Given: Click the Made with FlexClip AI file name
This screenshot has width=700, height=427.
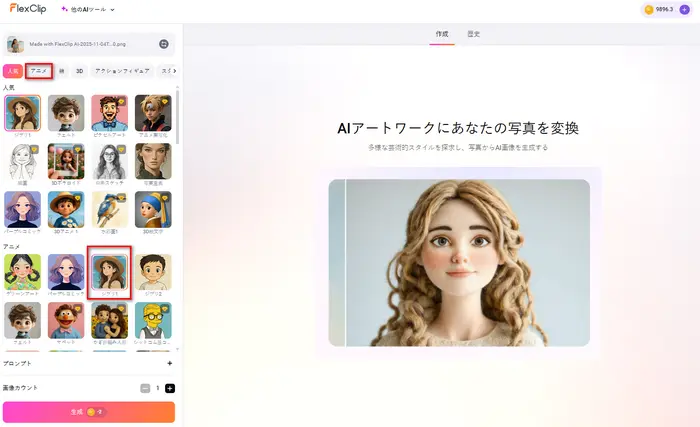Looking at the screenshot, I should [77, 44].
